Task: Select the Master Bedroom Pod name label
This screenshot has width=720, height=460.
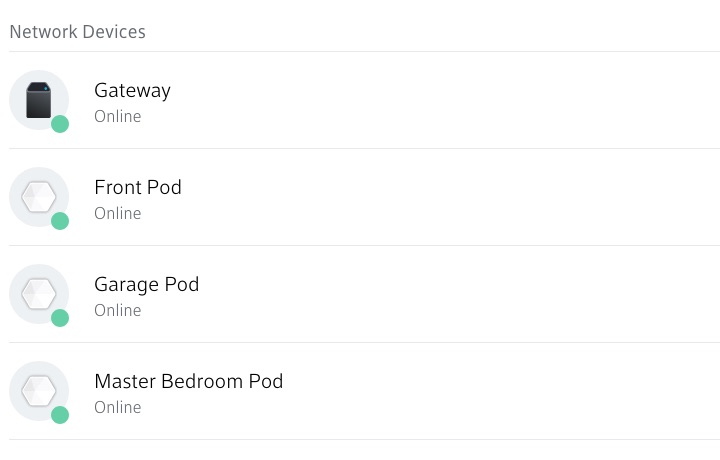Action: (x=188, y=381)
